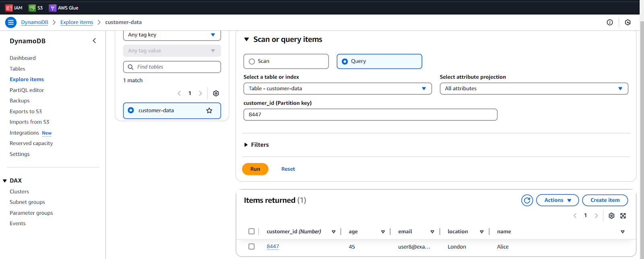Open the Any tag key dropdown
Screen dimensions: 644x259
pyautogui.click(x=172, y=35)
